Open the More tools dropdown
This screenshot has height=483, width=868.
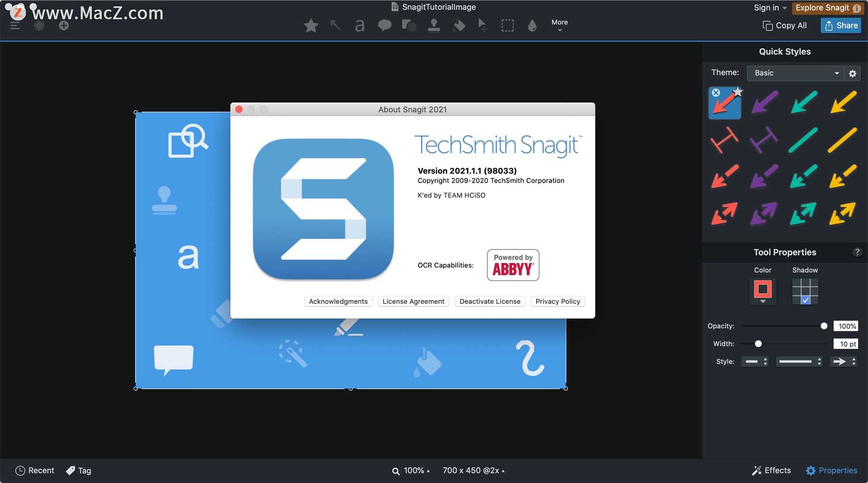click(x=560, y=25)
